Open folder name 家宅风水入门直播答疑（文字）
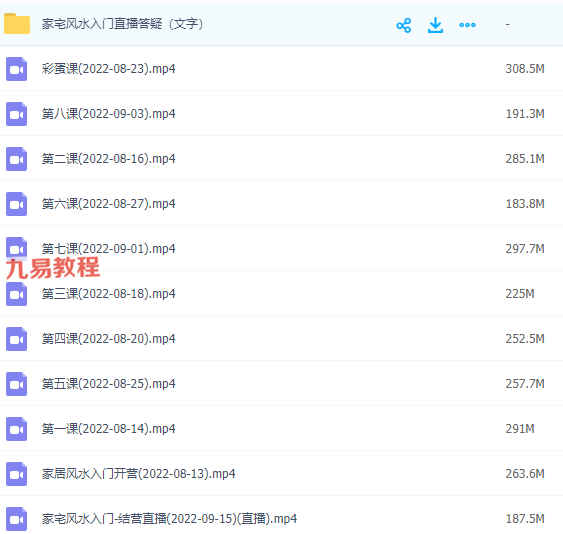This screenshot has height=534, width=563. point(122,24)
